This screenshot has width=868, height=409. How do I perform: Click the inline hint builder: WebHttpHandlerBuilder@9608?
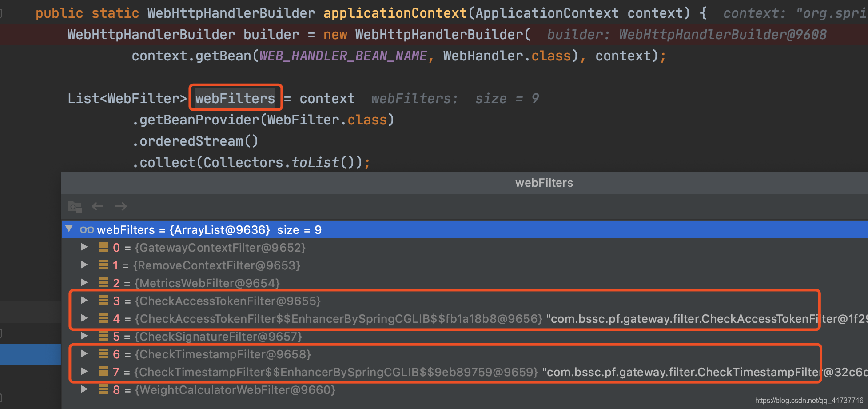click(687, 35)
